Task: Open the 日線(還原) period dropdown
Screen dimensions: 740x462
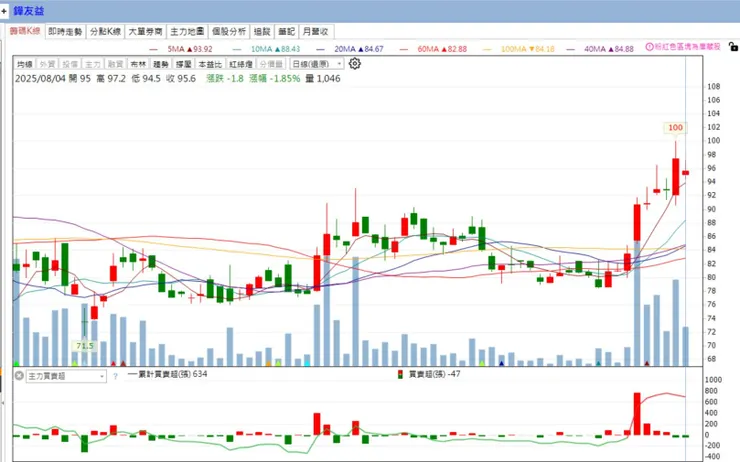Action: click(317, 64)
